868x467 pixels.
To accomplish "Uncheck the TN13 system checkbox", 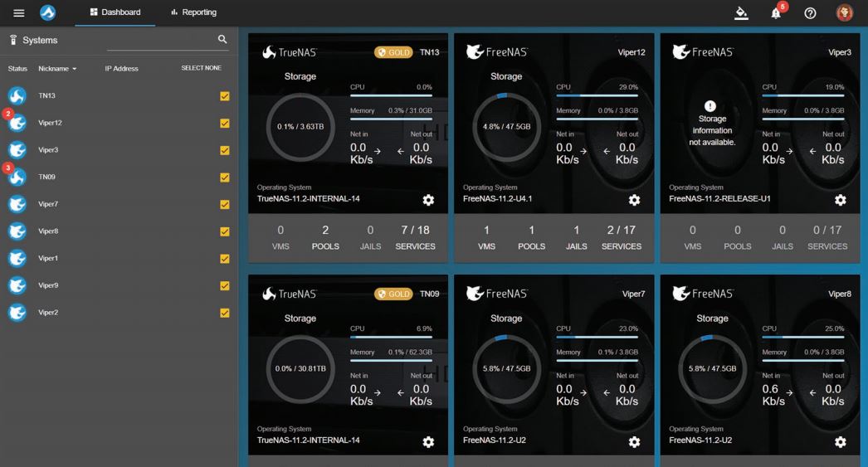I will (x=225, y=96).
